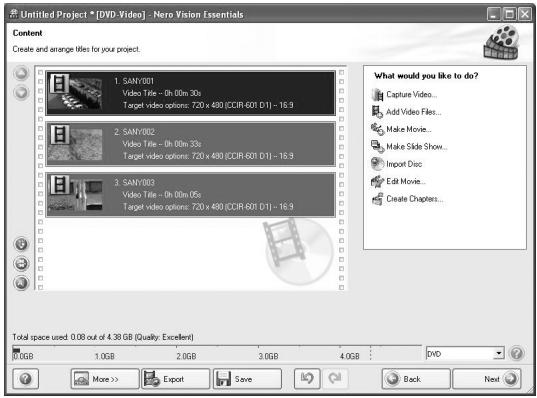
Task: Open Edit Movie option
Action: click(x=405, y=181)
